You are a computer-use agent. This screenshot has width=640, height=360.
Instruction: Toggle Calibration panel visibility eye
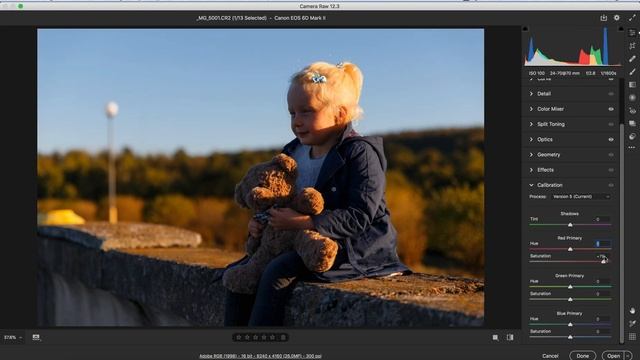(x=611, y=185)
